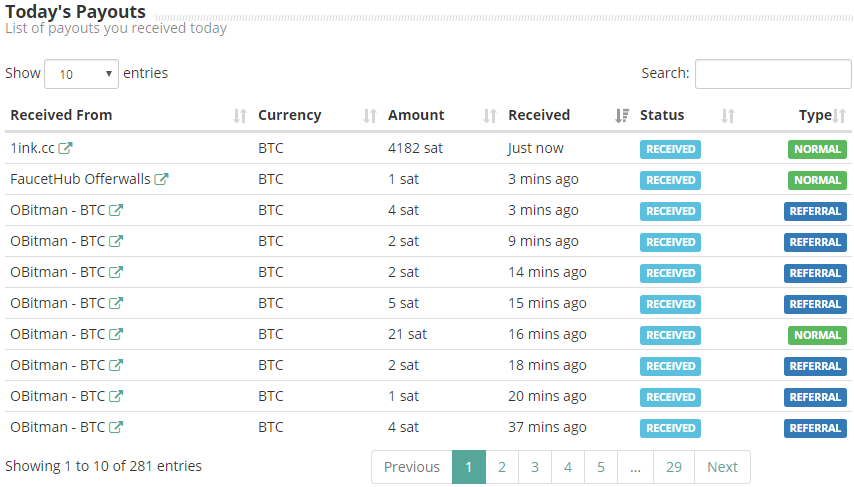Screen dimensions: 854x487
Task: Jump to page 29 of payouts
Action: 674,467
